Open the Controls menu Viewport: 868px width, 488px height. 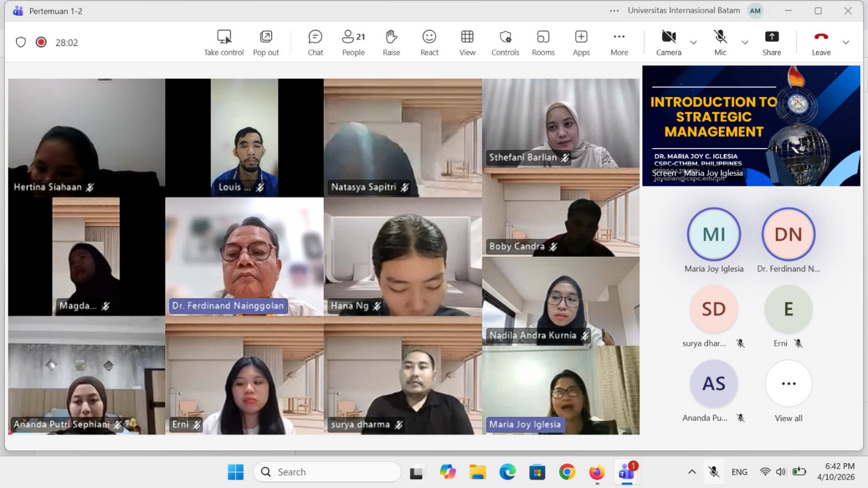click(505, 42)
